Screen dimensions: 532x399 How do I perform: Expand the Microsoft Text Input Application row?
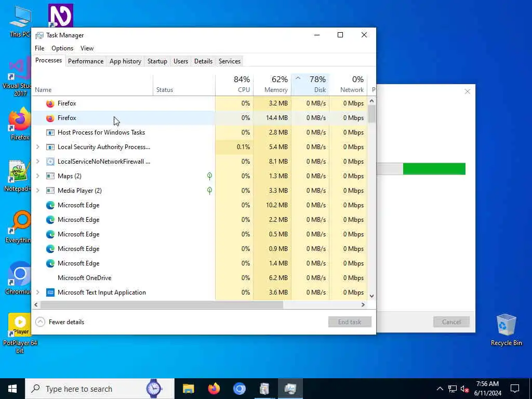click(37, 292)
